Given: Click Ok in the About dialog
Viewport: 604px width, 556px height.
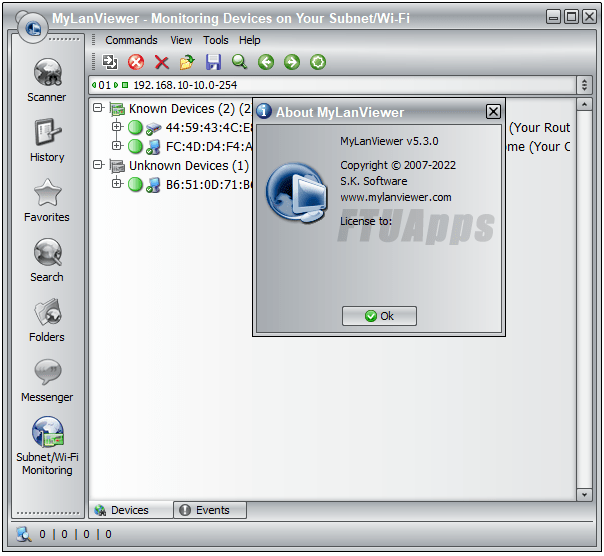Looking at the screenshot, I should [x=379, y=316].
